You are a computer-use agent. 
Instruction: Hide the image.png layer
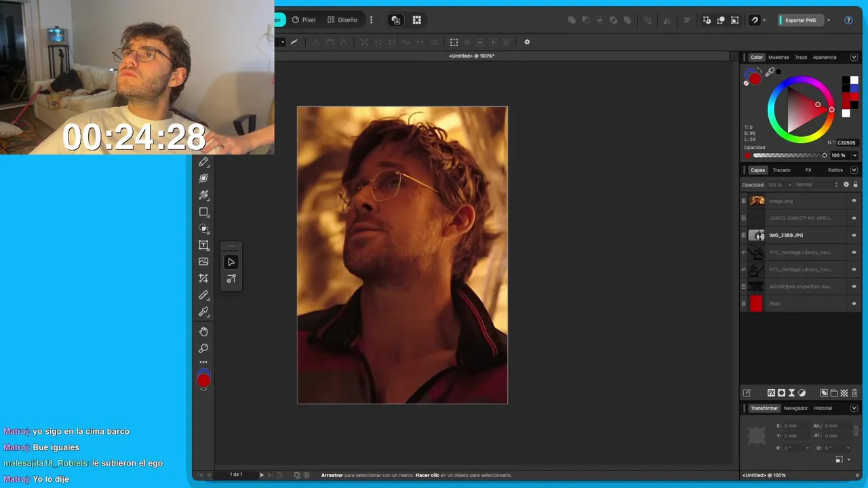tap(854, 201)
